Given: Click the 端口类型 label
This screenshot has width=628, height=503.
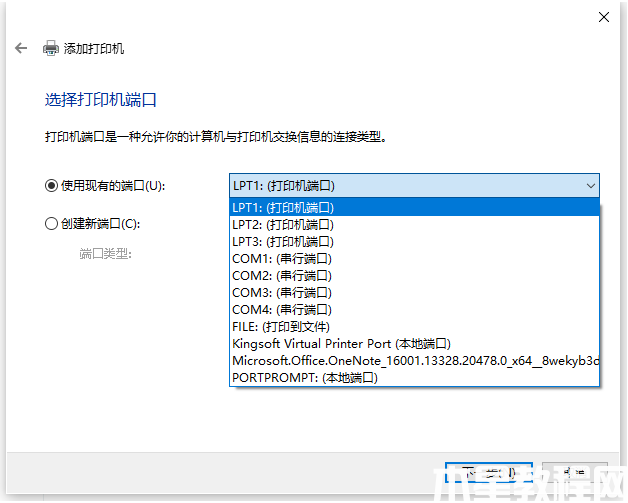Looking at the screenshot, I should [105, 254].
